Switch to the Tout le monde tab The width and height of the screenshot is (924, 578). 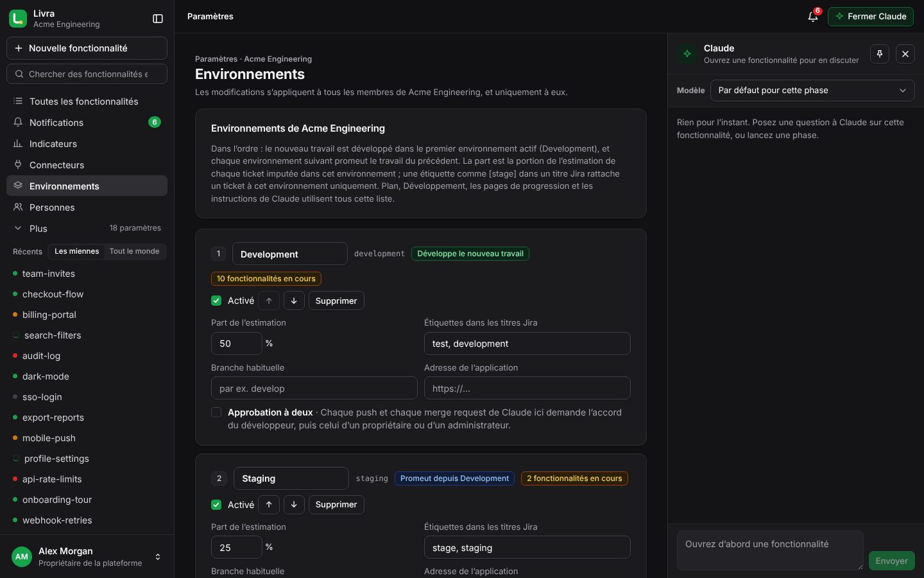(134, 252)
